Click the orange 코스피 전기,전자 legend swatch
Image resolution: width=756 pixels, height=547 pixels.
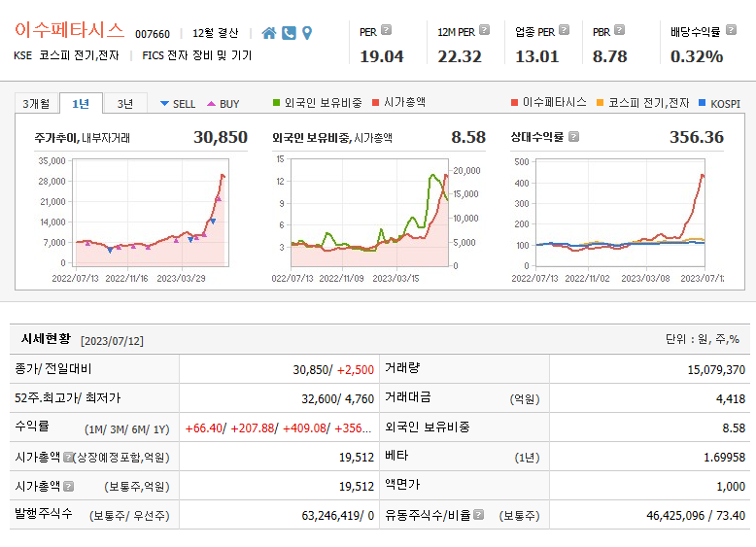coord(600,102)
